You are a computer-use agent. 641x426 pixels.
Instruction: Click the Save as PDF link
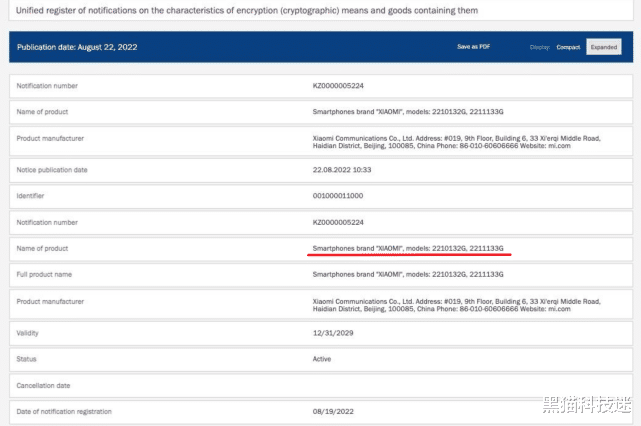tap(473, 47)
